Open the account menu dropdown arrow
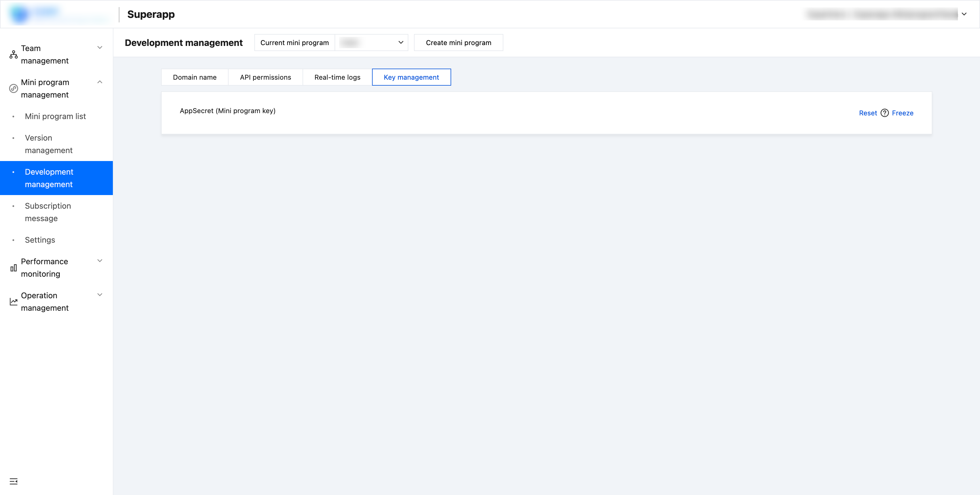This screenshot has width=980, height=495. pos(964,14)
